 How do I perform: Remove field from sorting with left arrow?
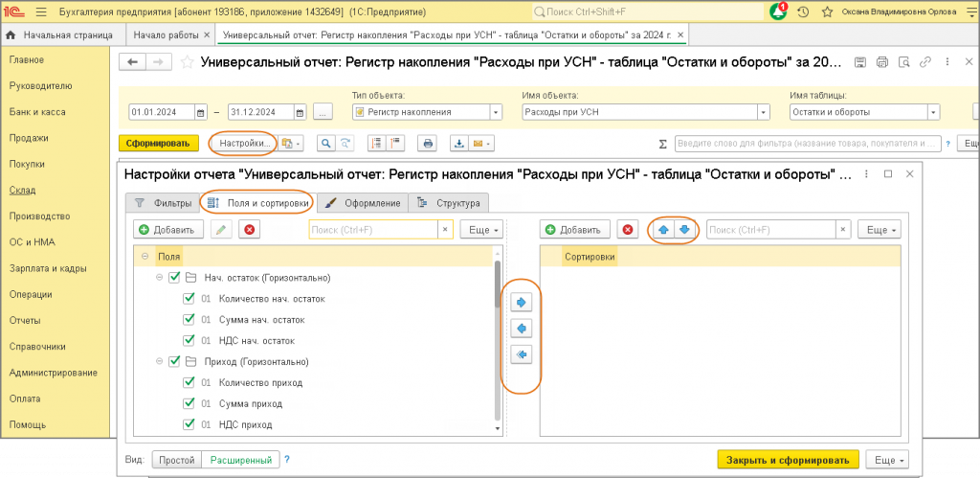click(522, 328)
